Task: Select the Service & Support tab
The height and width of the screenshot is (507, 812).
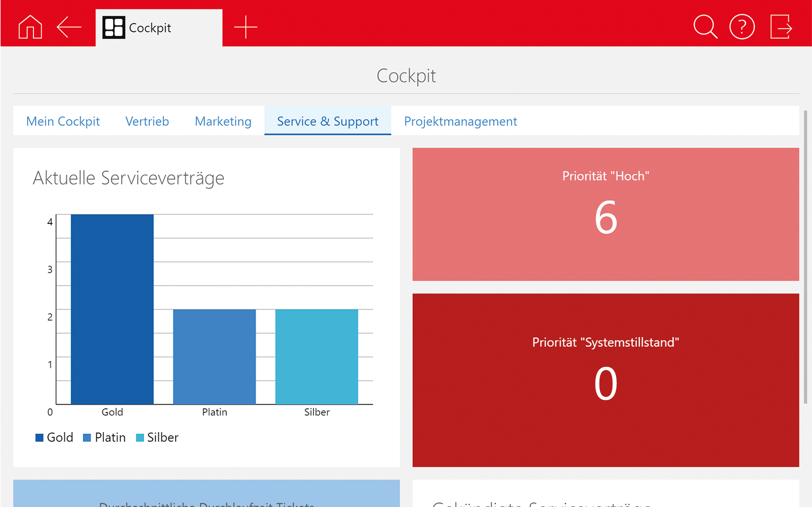Action: [327, 121]
